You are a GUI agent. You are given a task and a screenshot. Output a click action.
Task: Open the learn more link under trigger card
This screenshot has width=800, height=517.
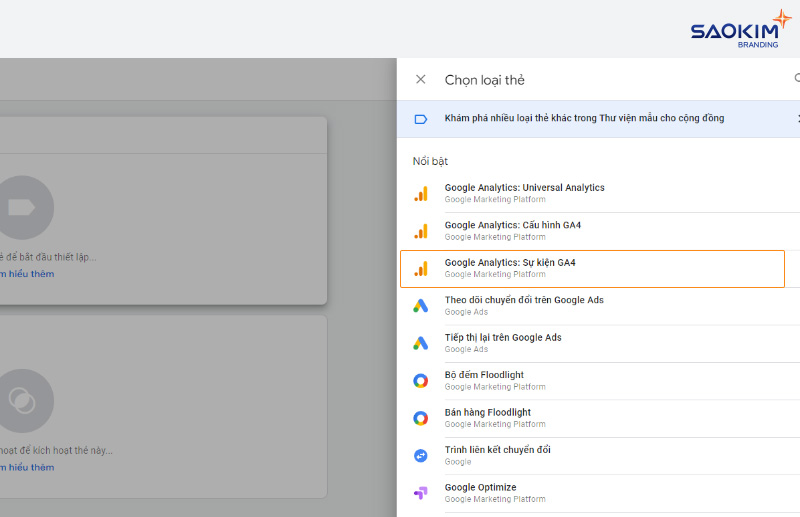(27, 467)
